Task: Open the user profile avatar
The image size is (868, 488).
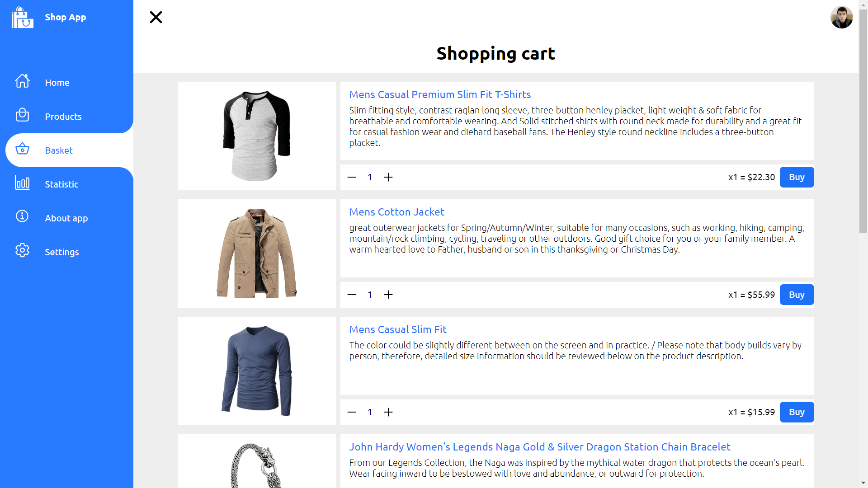Action: pos(841,18)
